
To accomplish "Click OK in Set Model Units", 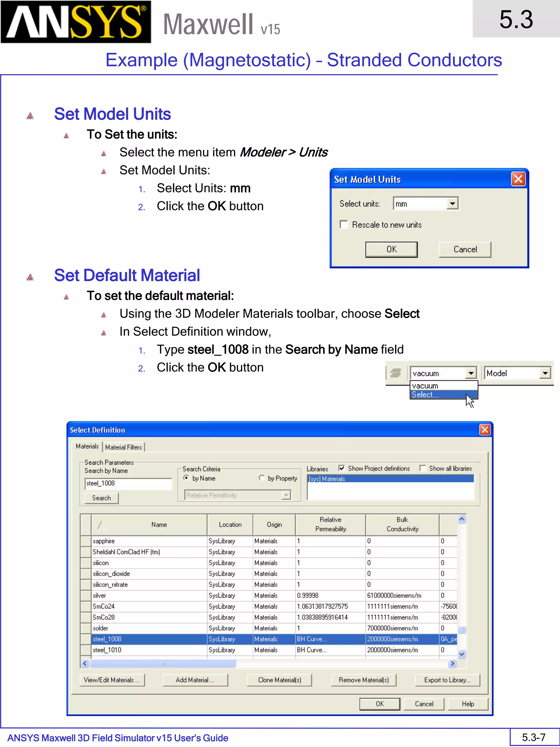I will tap(392, 249).
